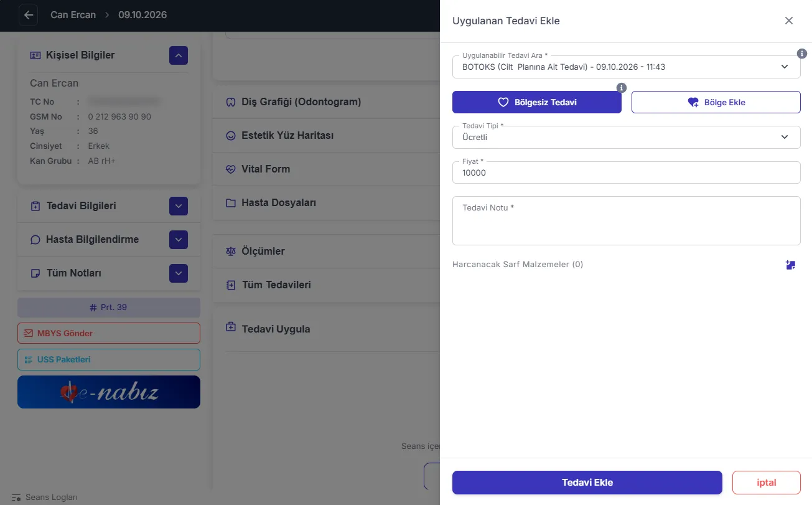The height and width of the screenshot is (505, 812).
Task: Open the e-nabız banner
Action: tap(109, 392)
